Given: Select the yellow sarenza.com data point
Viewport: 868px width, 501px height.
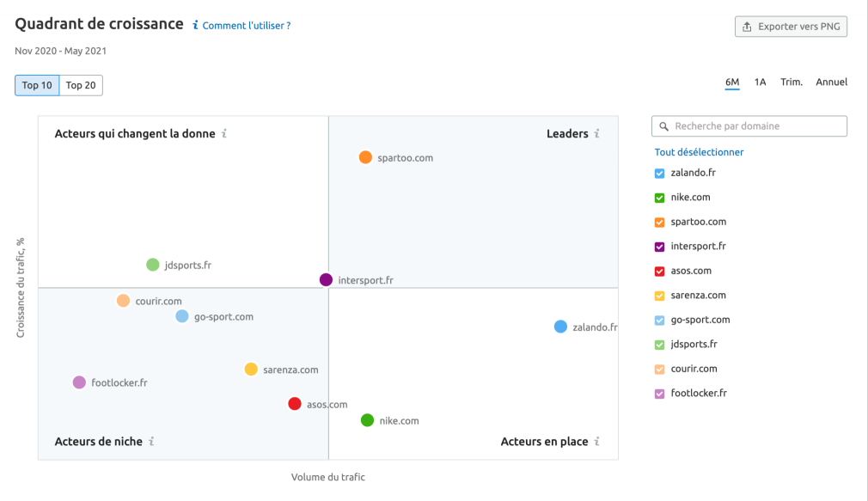Looking at the screenshot, I should 251,370.
